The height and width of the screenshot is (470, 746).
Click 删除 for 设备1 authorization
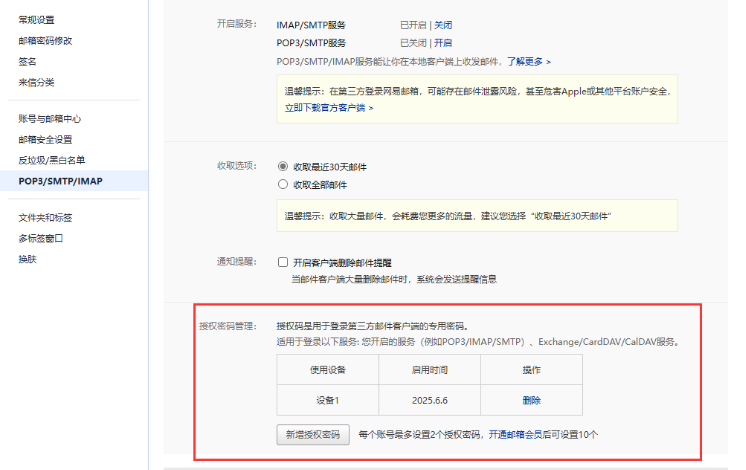(x=531, y=400)
